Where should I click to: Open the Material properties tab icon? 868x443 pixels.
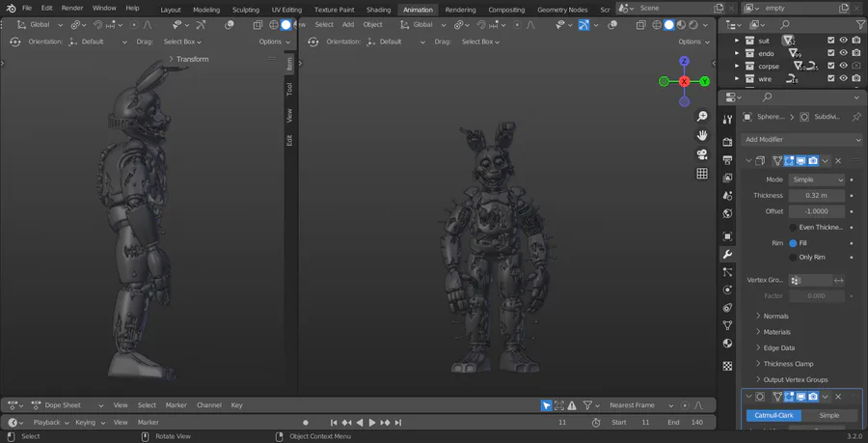click(x=728, y=343)
